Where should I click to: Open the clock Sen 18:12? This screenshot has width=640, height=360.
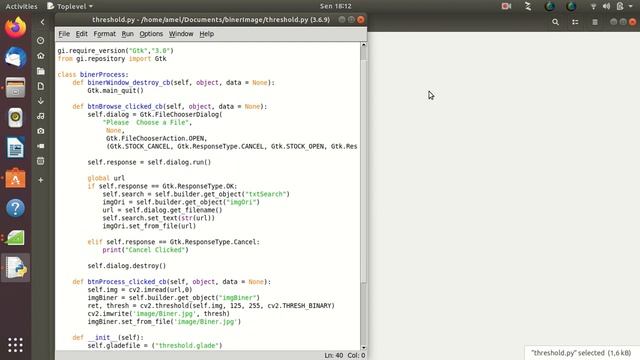[x=336, y=6]
